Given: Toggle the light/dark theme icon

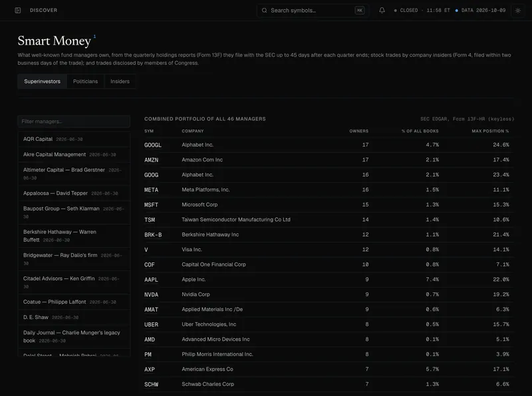Looking at the screenshot, I should [518, 11].
